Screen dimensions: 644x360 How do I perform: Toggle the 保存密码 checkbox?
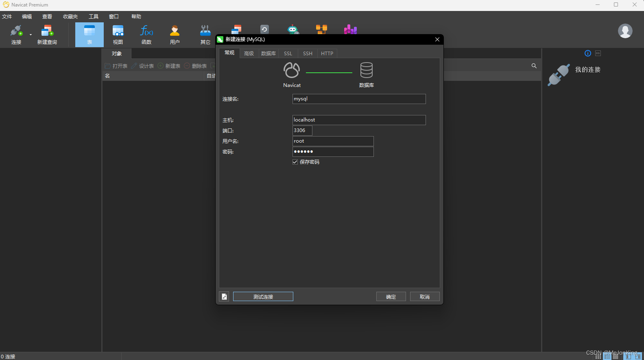295,162
